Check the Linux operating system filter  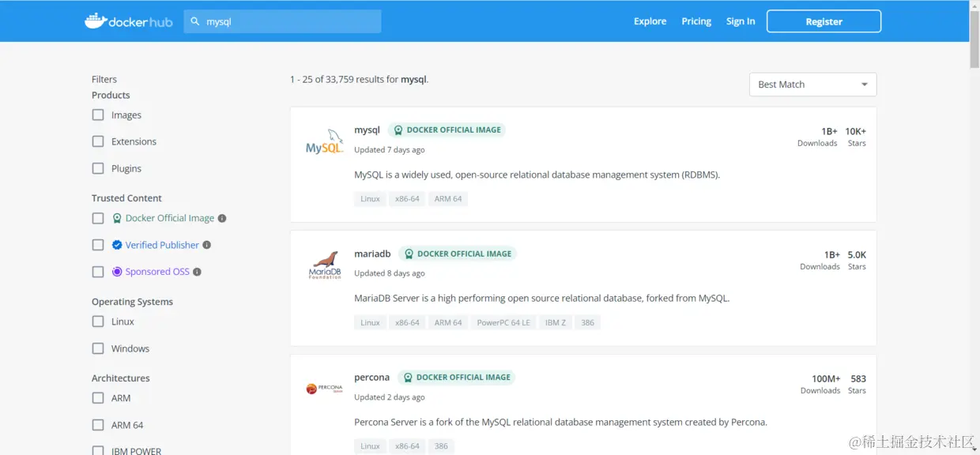[98, 322]
